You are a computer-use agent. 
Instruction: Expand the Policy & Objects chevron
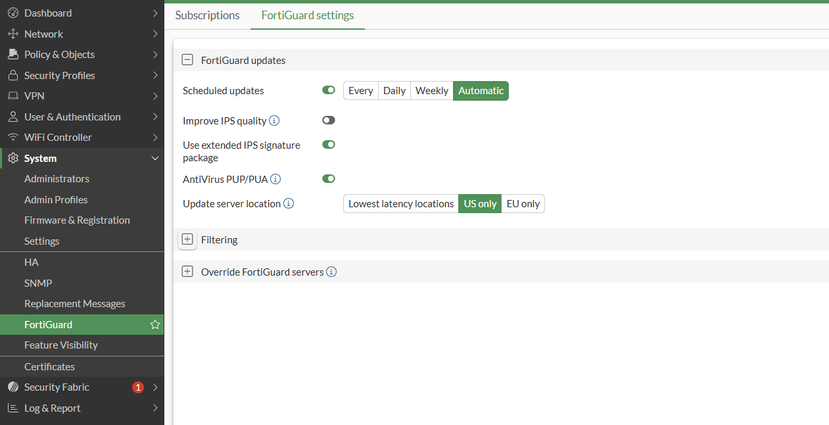(155, 54)
